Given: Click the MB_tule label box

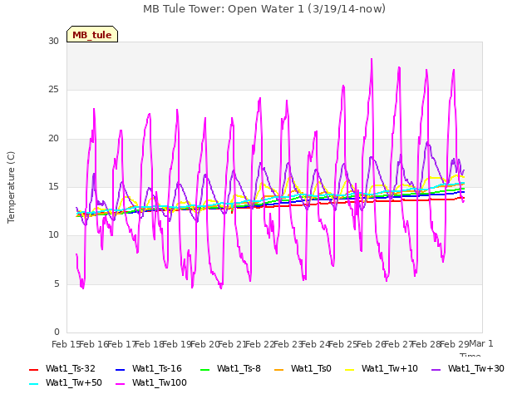Looking at the screenshot, I should (x=92, y=34).
